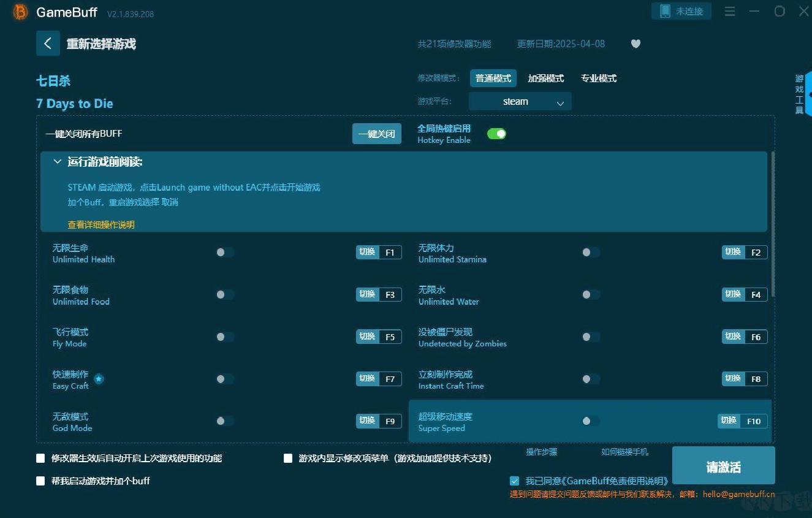The height and width of the screenshot is (518, 812).
Task: Click the hello@gamebuff.cn email address
Action: [x=738, y=494]
